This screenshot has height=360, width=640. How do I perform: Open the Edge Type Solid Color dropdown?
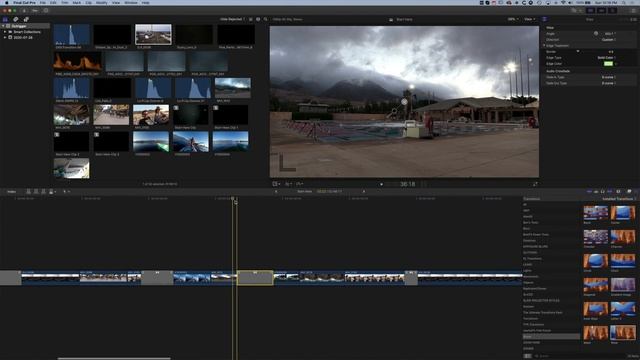pos(607,58)
